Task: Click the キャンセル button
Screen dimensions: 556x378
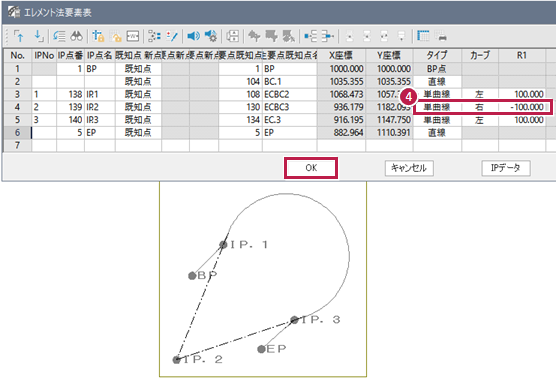Action: [x=409, y=168]
